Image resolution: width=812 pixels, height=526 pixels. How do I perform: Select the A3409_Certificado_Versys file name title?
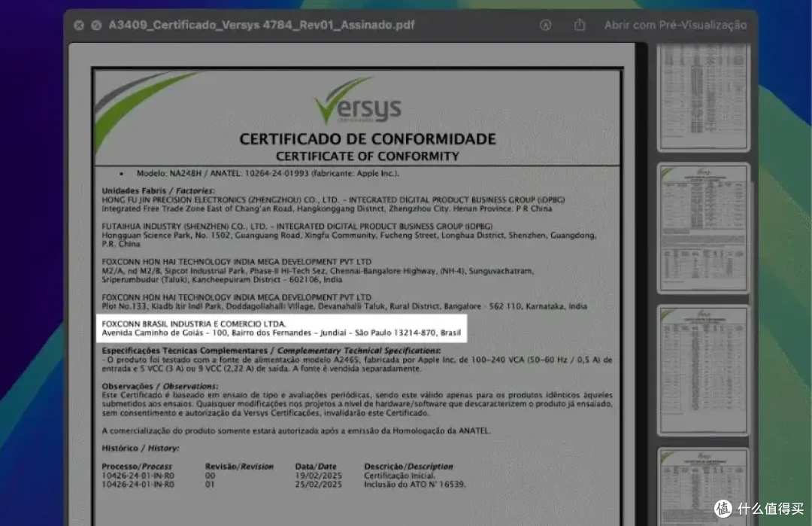(x=262, y=25)
